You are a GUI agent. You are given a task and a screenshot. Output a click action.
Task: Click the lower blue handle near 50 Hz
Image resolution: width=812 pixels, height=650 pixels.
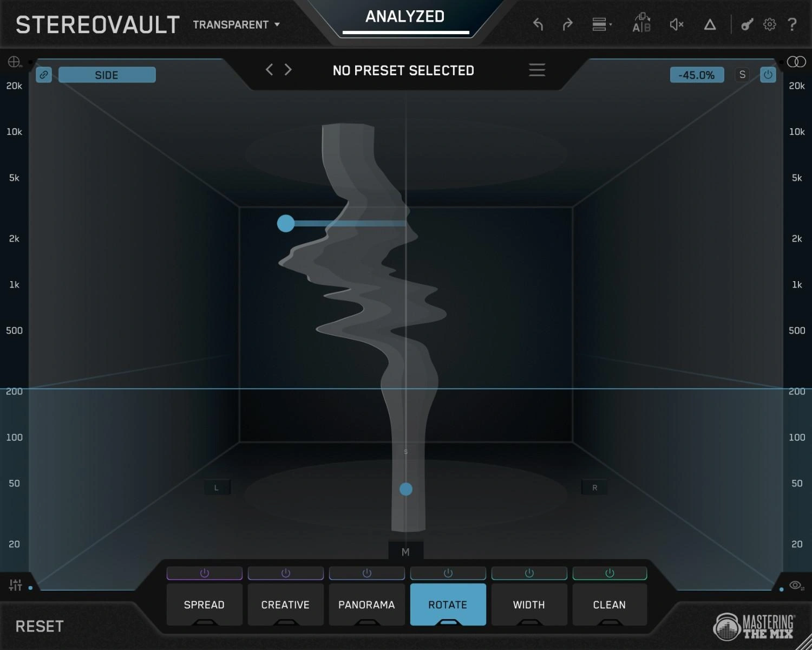(x=406, y=489)
